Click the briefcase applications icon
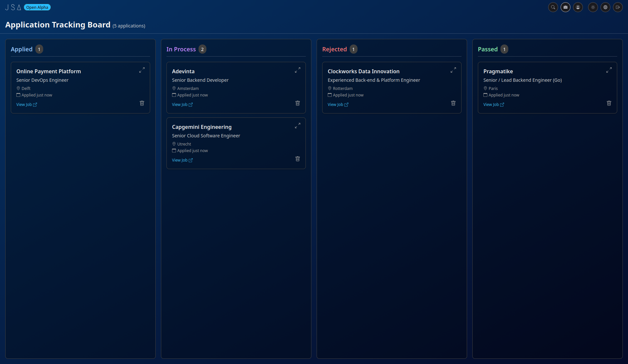This screenshot has height=364, width=628. [565, 7]
